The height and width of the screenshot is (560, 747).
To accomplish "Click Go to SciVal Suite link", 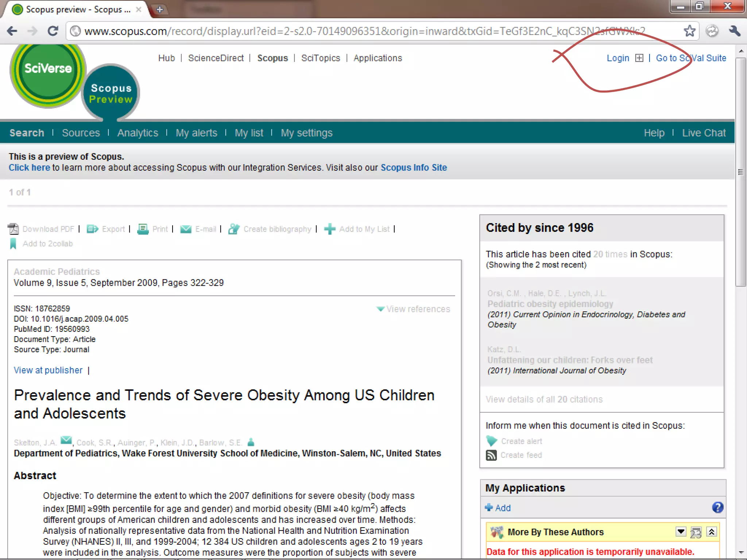I will [691, 58].
